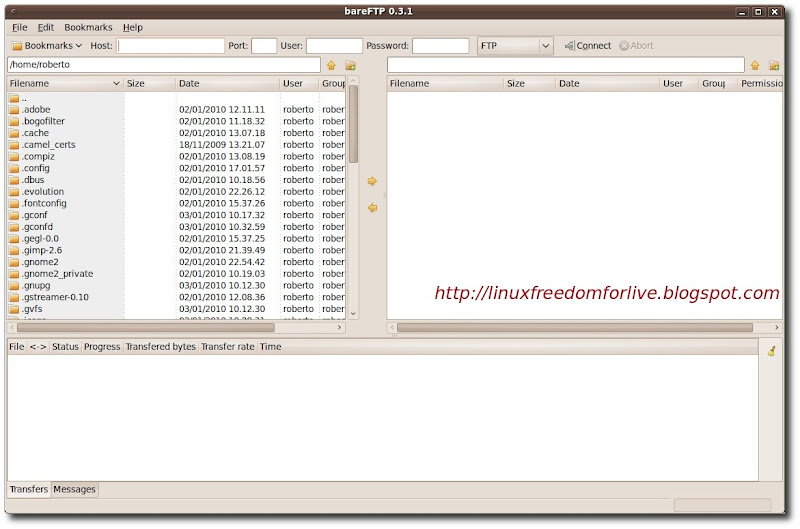The height and width of the screenshot is (529, 800).
Task: Focus the Password input field
Action: pyautogui.click(x=441, y=45)
